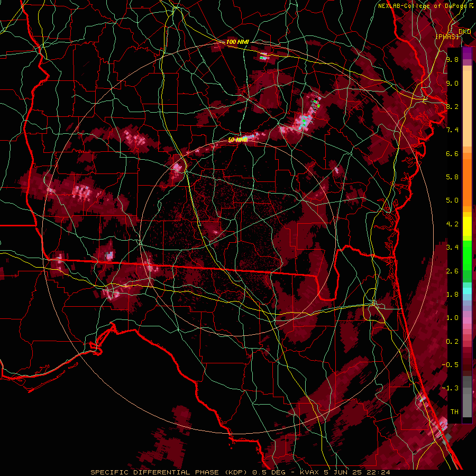Click the TH threshold label on the scale

pyautogui.click(x=454, y=411)
